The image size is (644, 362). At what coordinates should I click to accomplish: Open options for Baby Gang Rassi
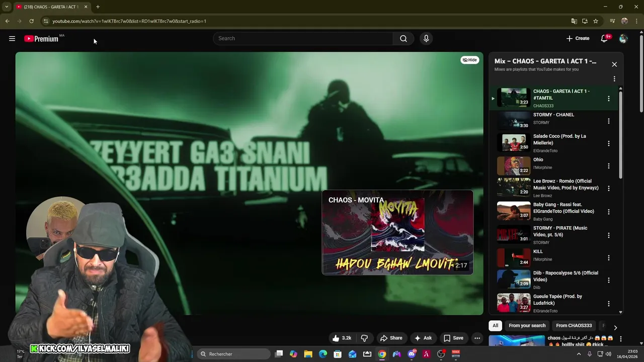click(608, 212)
